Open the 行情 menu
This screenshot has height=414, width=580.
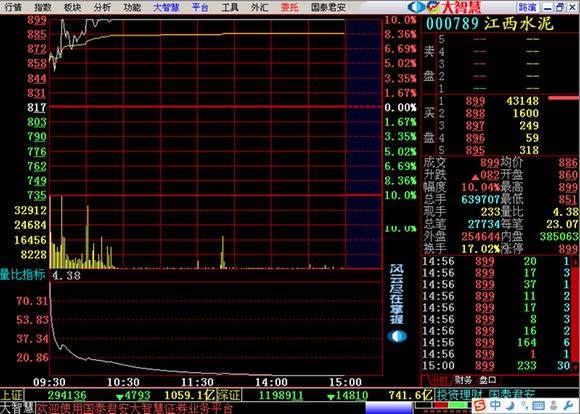pyautogui.click(x=13, y=7)
